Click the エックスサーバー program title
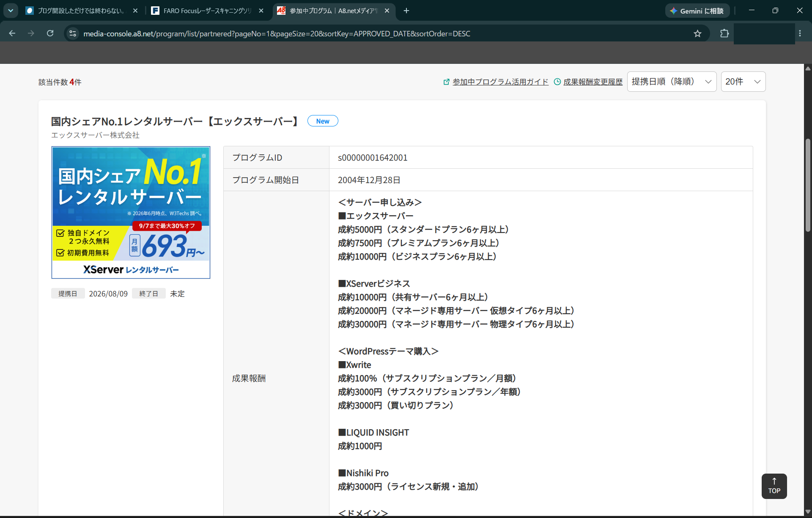This screenshot has width=812, height=518. coord(176,121)
